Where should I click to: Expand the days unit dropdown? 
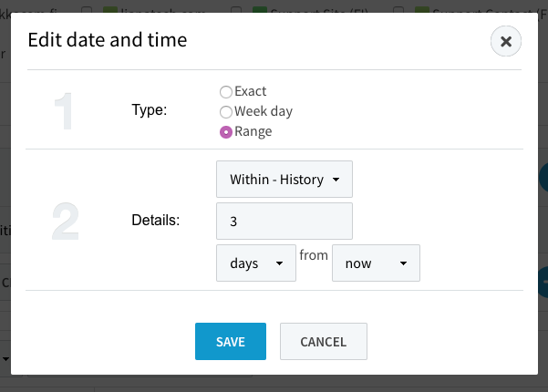pos(256,263)
